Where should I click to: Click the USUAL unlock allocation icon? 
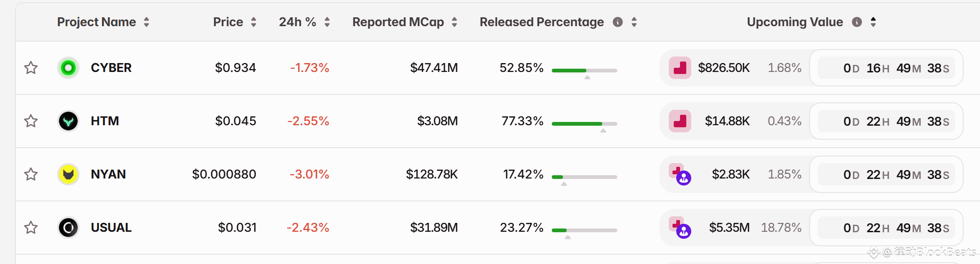(x=680, y=228)
